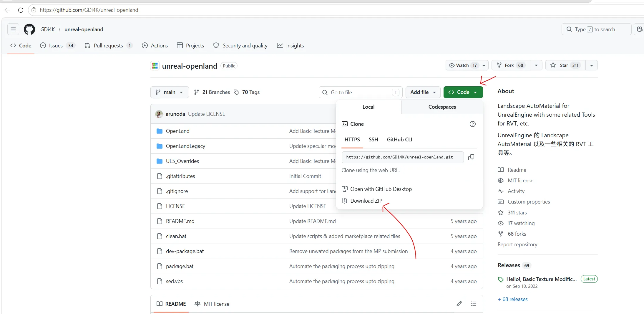Open the Add file dropdown
Viewport: 644px width, 314px height.
(x=423, y=92)
